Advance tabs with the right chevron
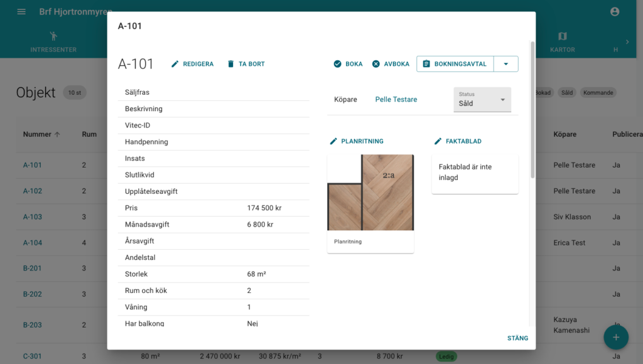The width and height of the screenshot is (643, 364). tap(627, 42)
